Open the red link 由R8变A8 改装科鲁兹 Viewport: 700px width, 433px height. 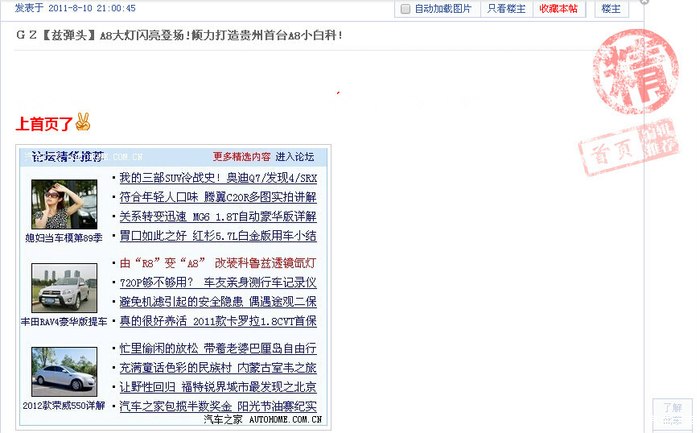[x=217, y=262]
